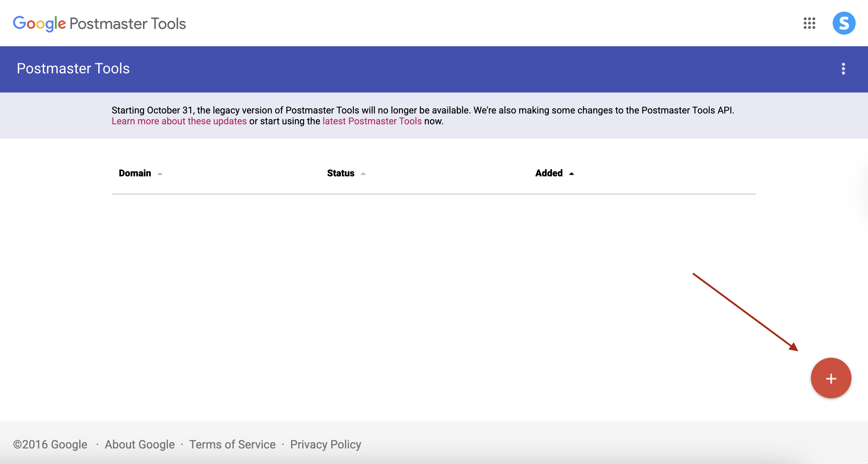Click the sort arrow beside Status
The width and height of the screenshot is (868, 464).
[363, 174]
